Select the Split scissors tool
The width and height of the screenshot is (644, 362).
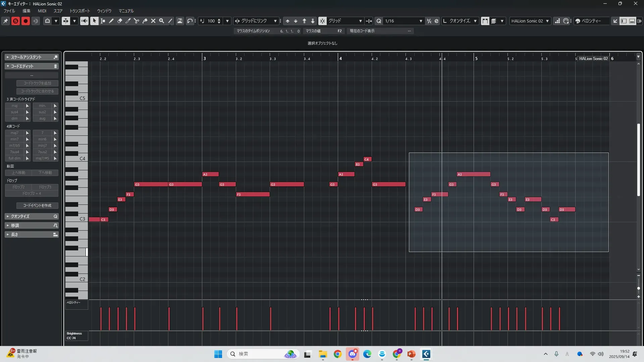[137, 21]
